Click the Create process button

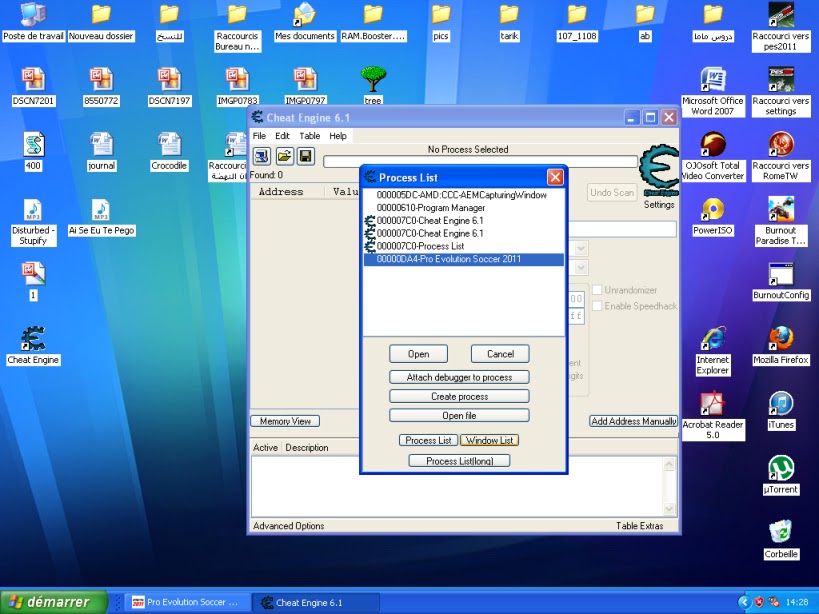(x=459, y=396)
